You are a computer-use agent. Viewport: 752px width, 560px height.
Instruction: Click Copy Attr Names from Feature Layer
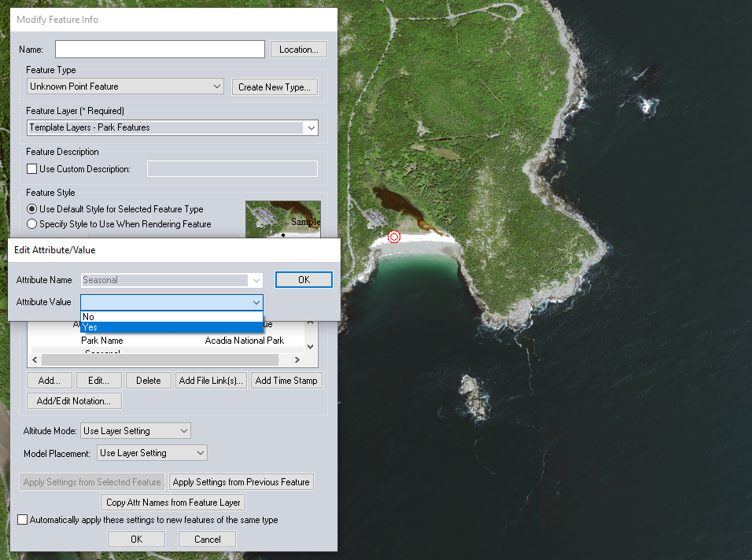(173, 503)
